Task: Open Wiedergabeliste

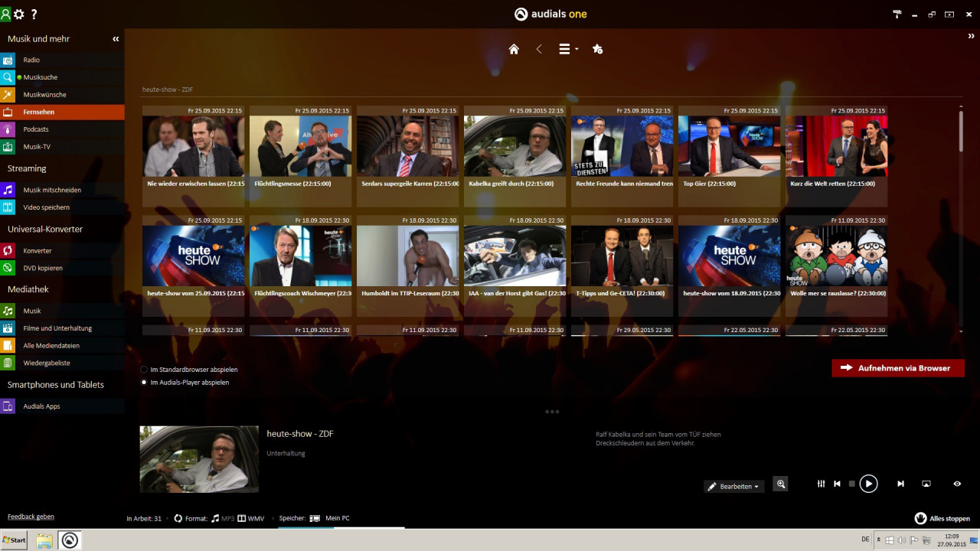Action: (x=62, y=363)
